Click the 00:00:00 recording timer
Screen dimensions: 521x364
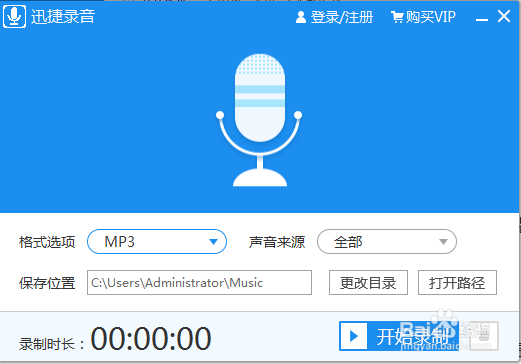pyautogui.click(x=151, y=339)
